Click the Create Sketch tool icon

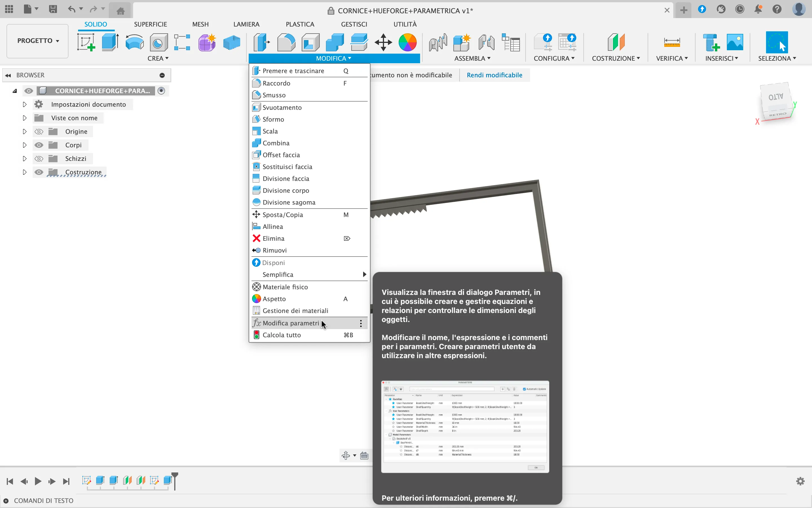(x=86, y=43)
